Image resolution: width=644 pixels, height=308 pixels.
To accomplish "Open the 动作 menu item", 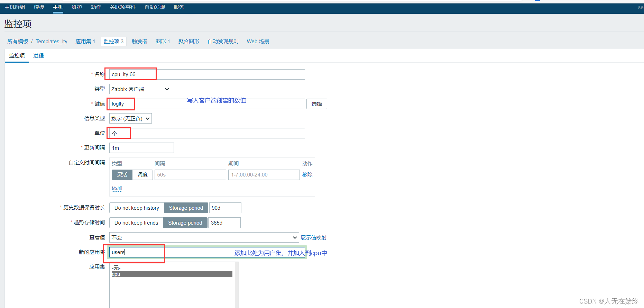I will tap(96, 7).
